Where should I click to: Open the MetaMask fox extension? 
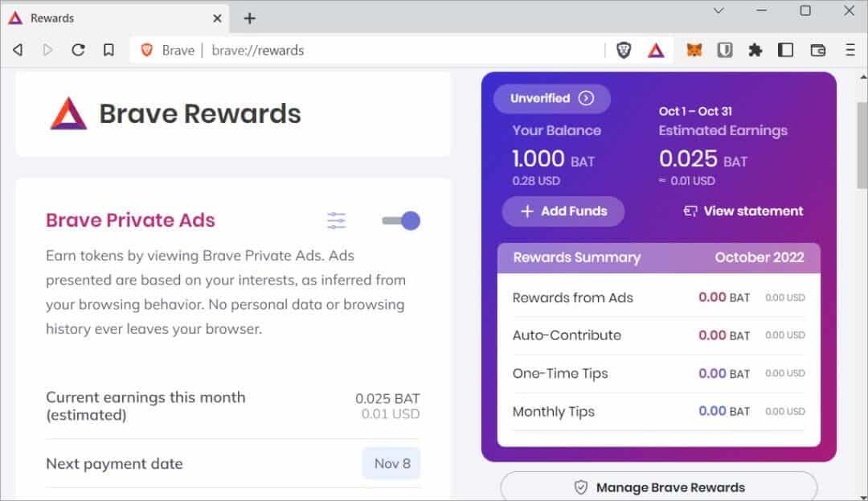pos(694,51)
